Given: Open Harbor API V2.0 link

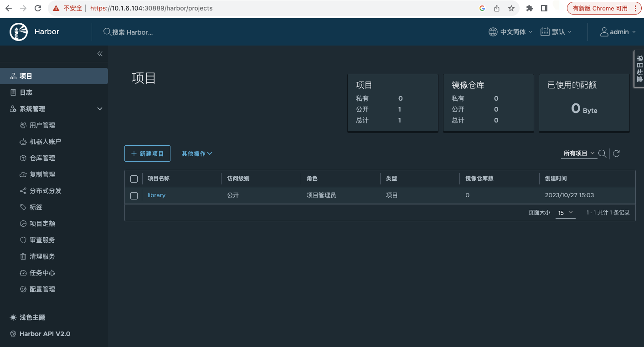Looking at the screenshot, I should click(x=45, y=334).
